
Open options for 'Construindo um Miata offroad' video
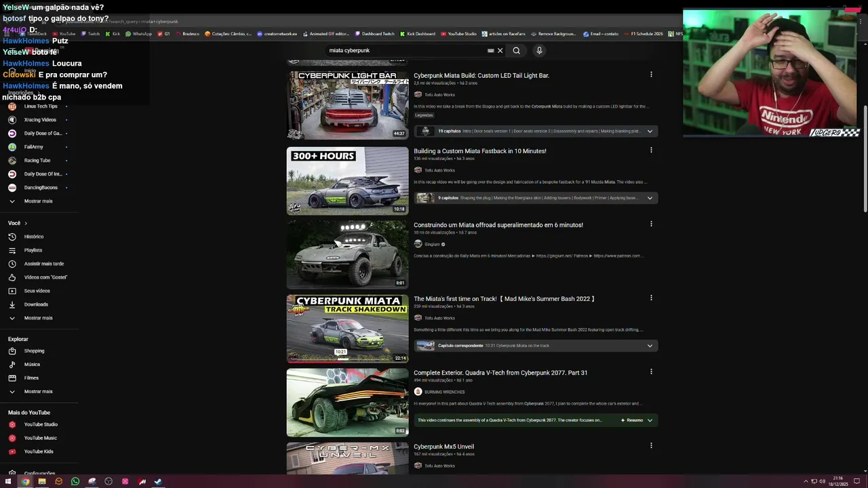pos(651,224)
